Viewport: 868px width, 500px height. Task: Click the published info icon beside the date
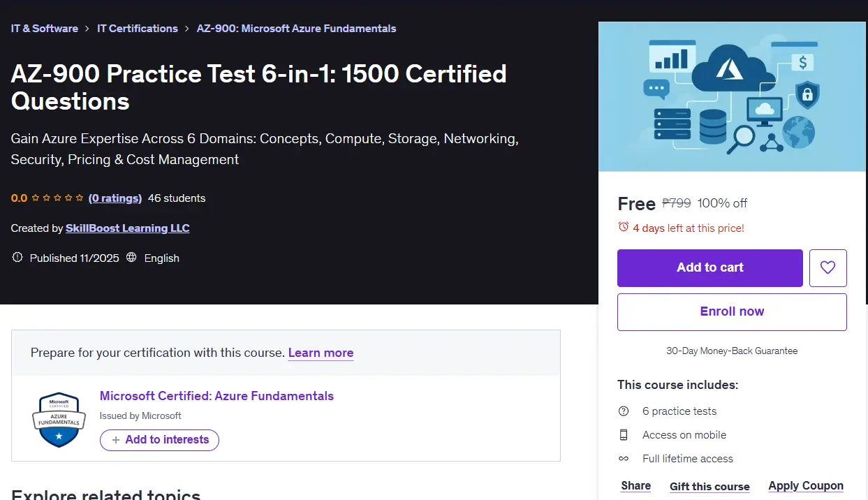tap(17, 258)
